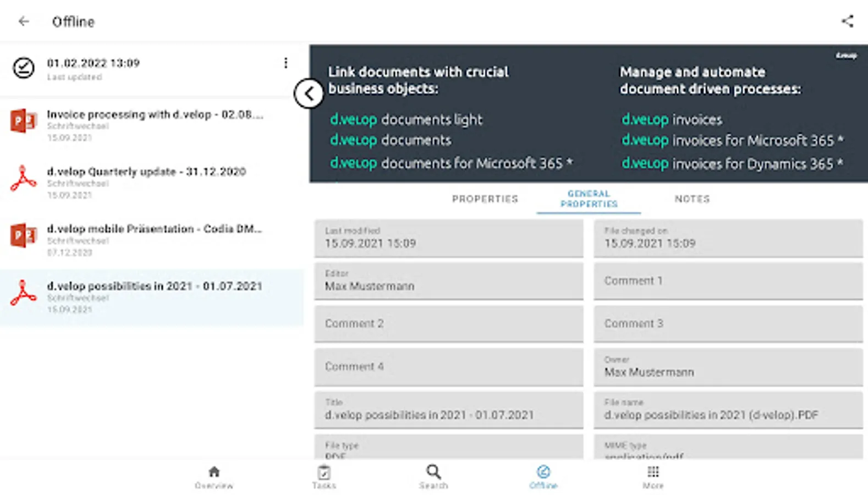Open Invoice processing with d.velop document
This screenshot has height=495, width=868.
152,125
